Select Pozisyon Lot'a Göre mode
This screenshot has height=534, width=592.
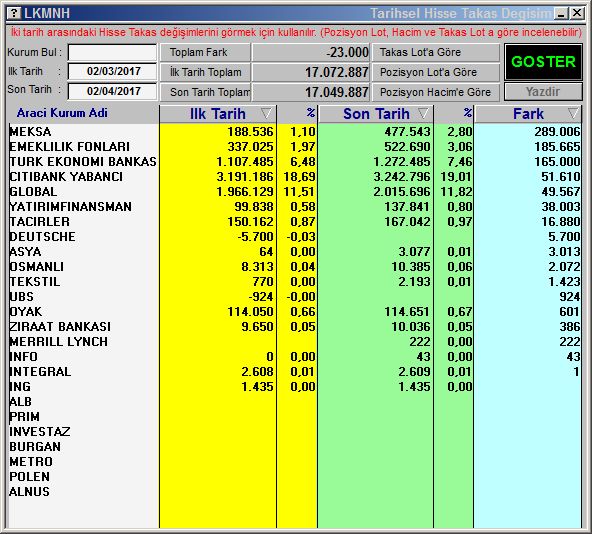coord(436,72)
